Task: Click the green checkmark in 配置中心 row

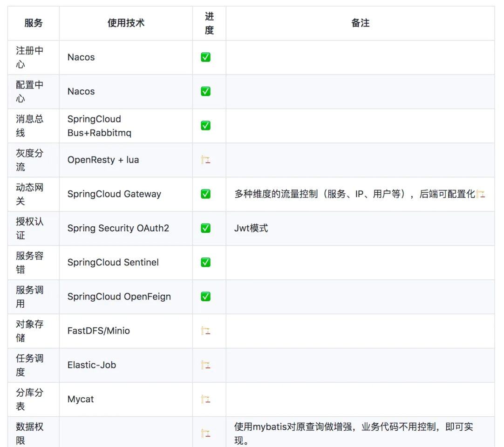Action: pyautogui.click(x=206, y=91)
